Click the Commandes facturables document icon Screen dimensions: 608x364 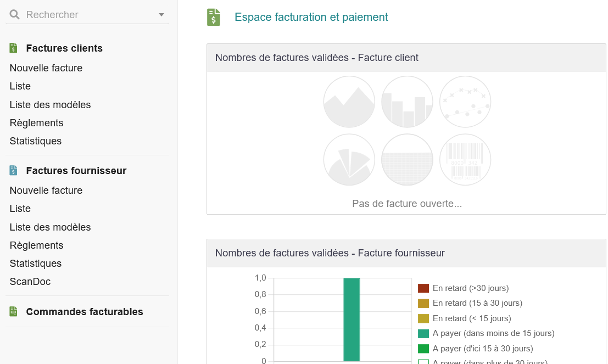[14, 312]
